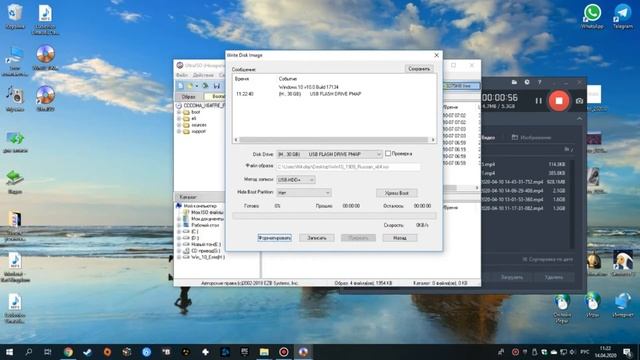The height and width of the screenshot is (360, 640).
Task: Open the WhatsApp desktop shortcut
Action: click(x=592, y=16)
